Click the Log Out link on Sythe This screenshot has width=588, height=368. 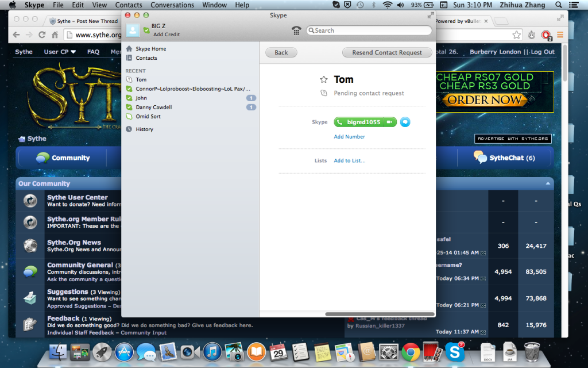point(542,52)
